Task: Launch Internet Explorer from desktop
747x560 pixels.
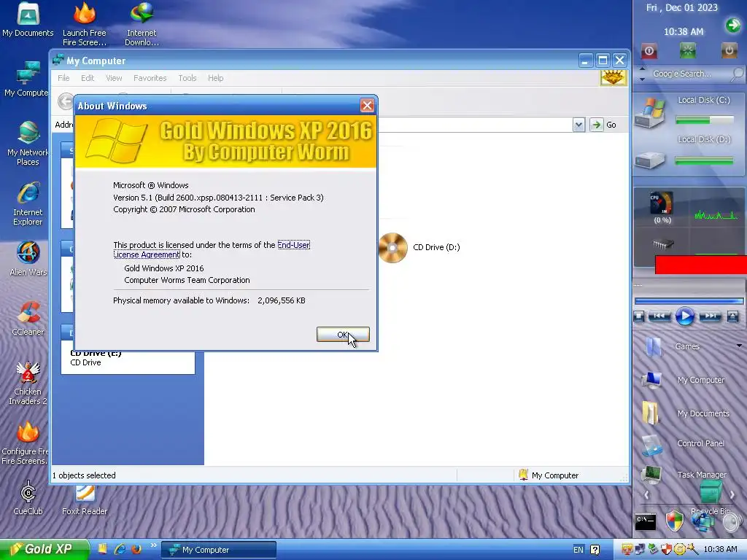Action: click(28, 203)
